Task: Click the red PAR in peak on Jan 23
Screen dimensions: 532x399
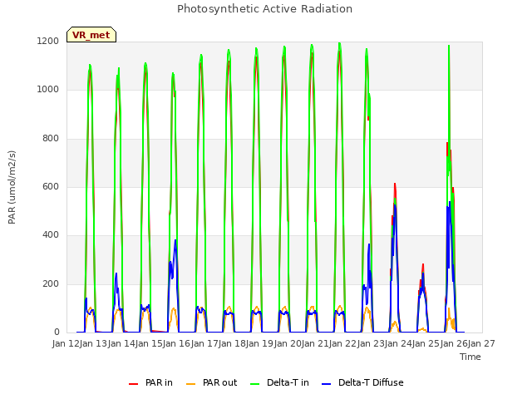Action: pyautogui.click(x=395, y=185)
